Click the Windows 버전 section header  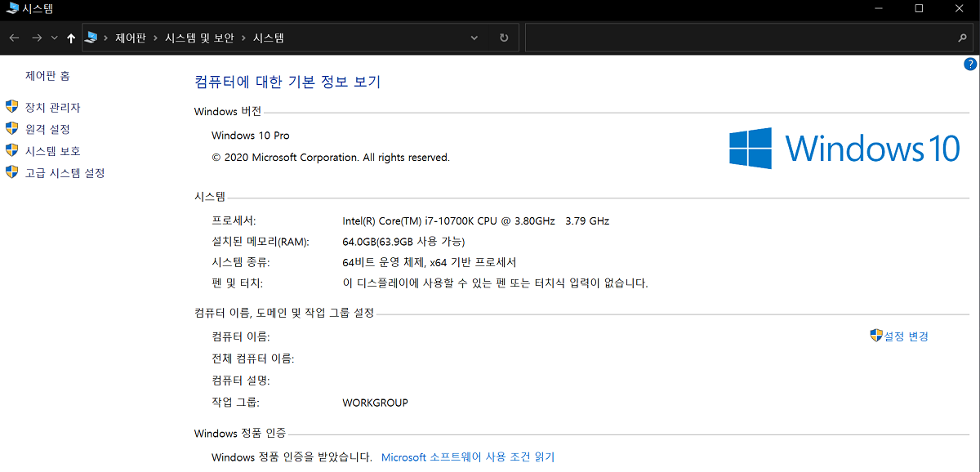[x=228, y=112]
